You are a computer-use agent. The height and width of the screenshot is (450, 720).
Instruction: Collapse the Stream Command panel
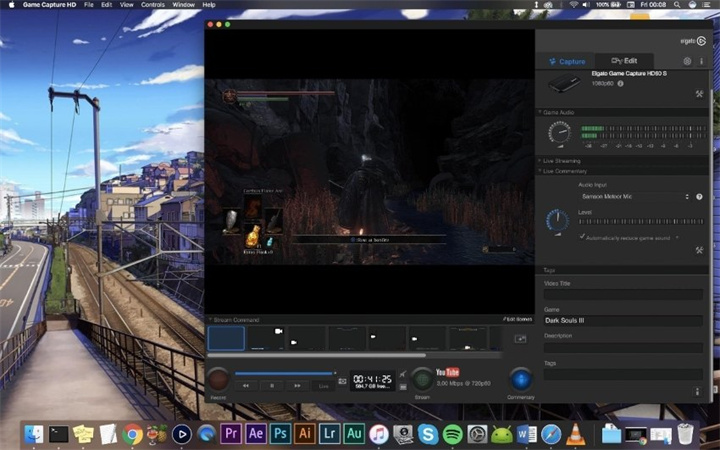coord(210,320)
